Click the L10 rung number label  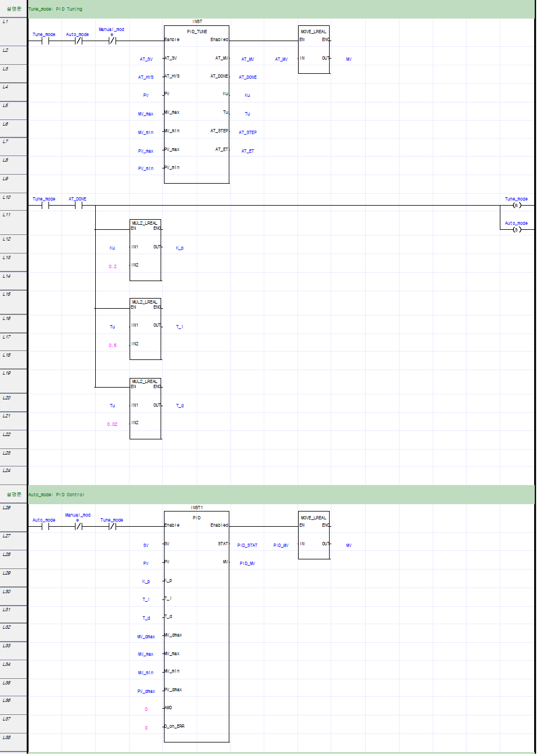click(7, 197)
